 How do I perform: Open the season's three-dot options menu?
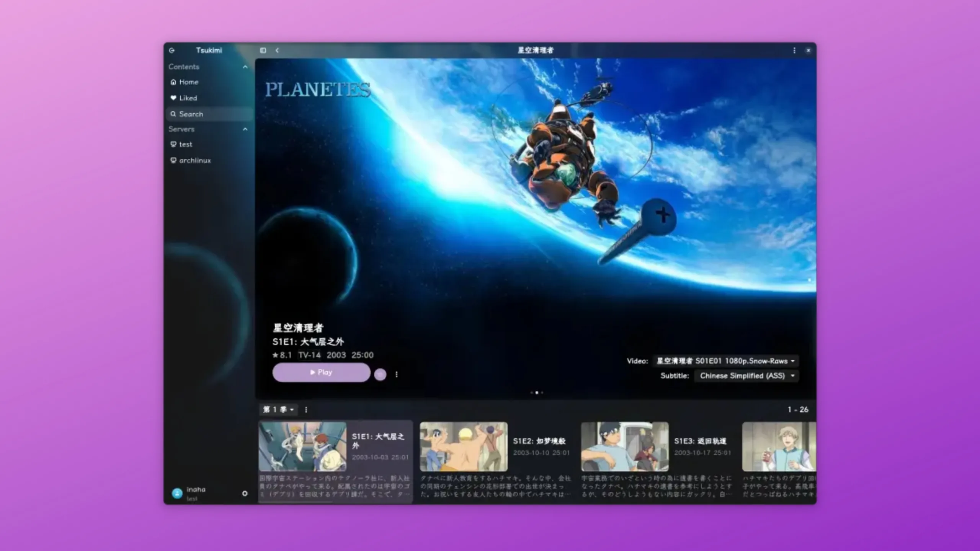click(306, 409)
